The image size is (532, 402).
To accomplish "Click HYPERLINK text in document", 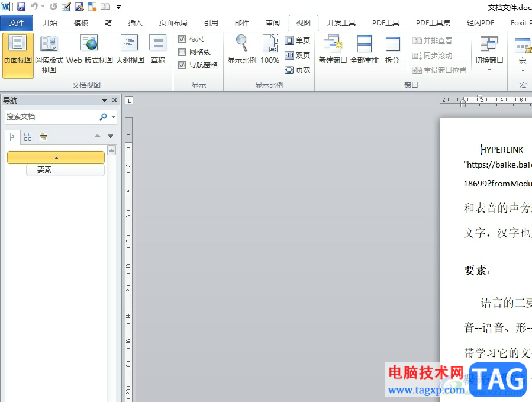I will tap(502, 150).
